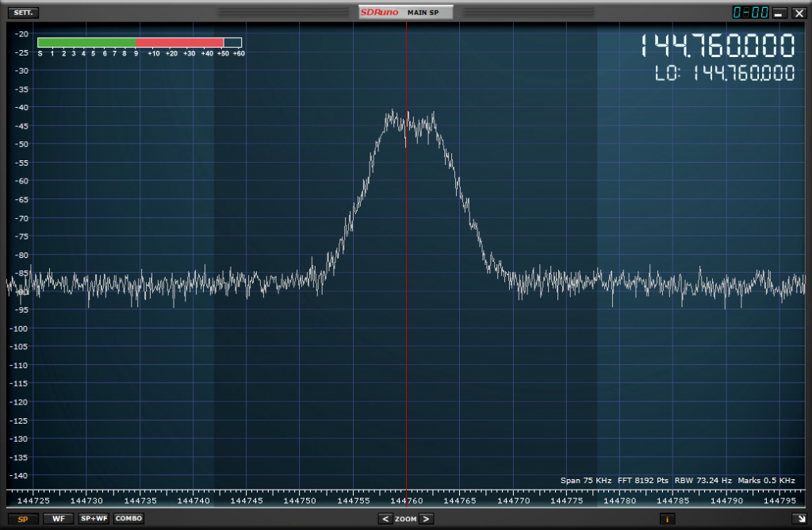This screenshot has height=530, width=812.
Task: Minimize the MAIN SP window
Action: point(779,13)
